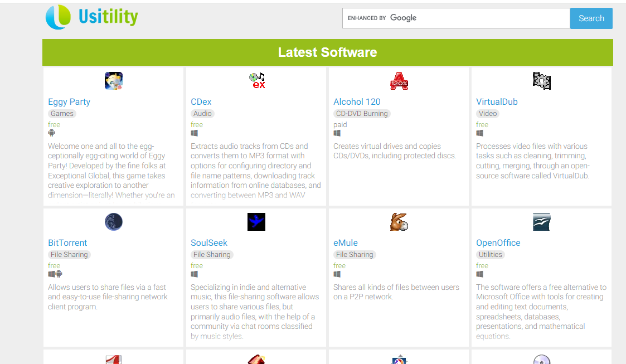626x364 pixels.
Task: Open the Alcohol 120 title link
Action: click(x=357, y=102)
